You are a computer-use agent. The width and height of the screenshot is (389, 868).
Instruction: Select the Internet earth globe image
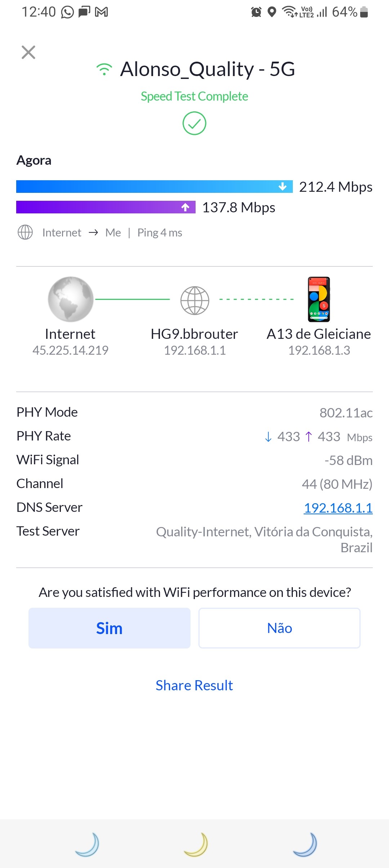[x=71, y=299]
